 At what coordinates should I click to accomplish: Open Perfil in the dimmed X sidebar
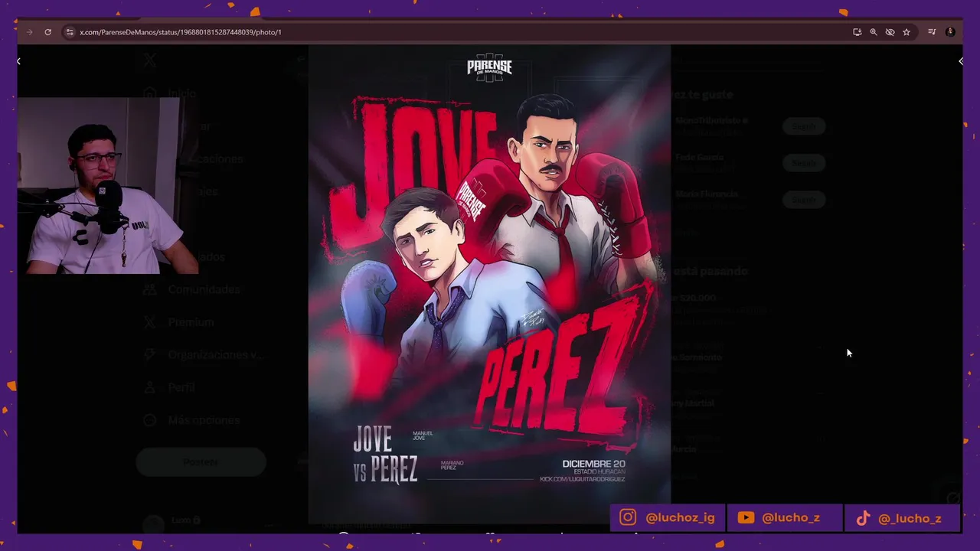point(171,387)
